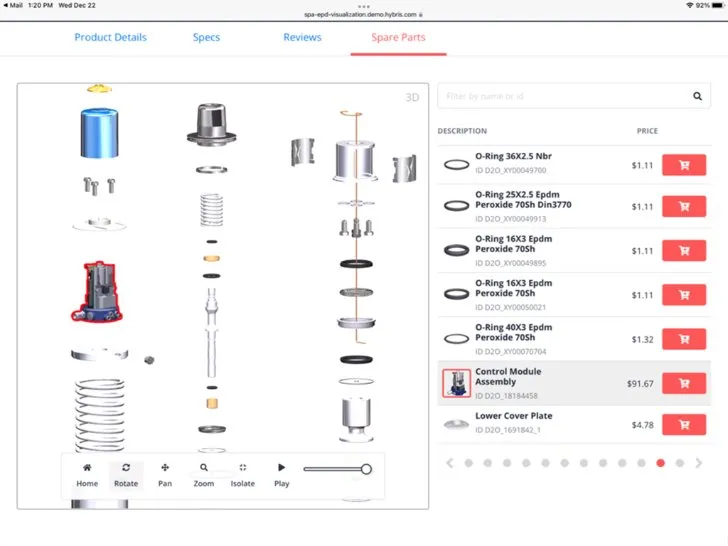Add O-Ring 36X2.5 Nbr to cart
The width and height of the screenshot is (728, 546).
(x=684, y=165)
